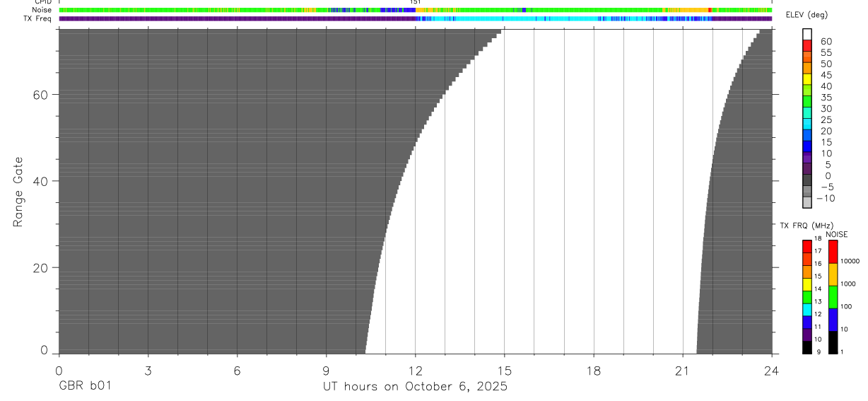Select the white top cap of ELEV color bar
Screen dimensions: 868x401
807,34
